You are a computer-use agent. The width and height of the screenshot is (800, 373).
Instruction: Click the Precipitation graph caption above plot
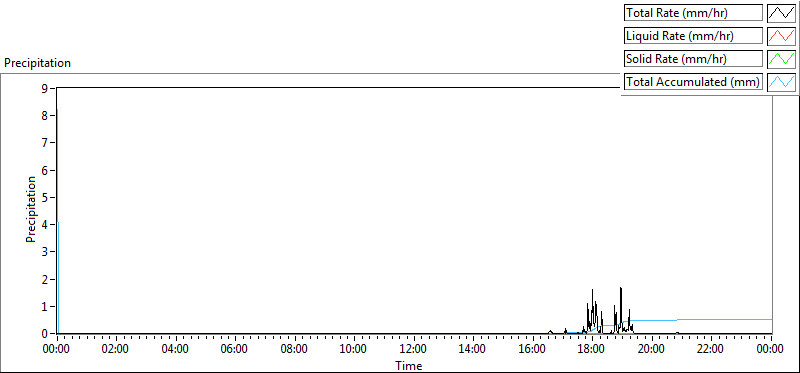pos(37,63)
